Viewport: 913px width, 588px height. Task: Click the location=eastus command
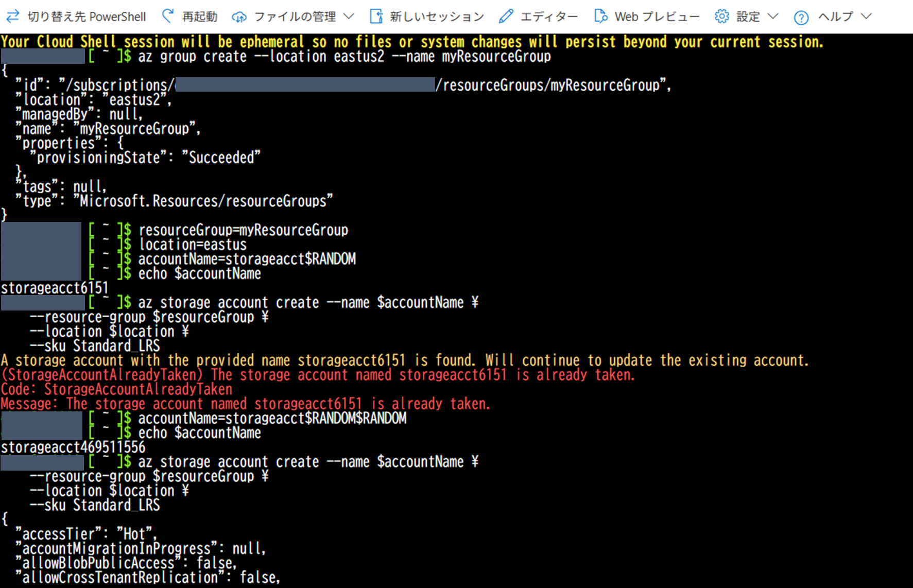tap(193, 245)
